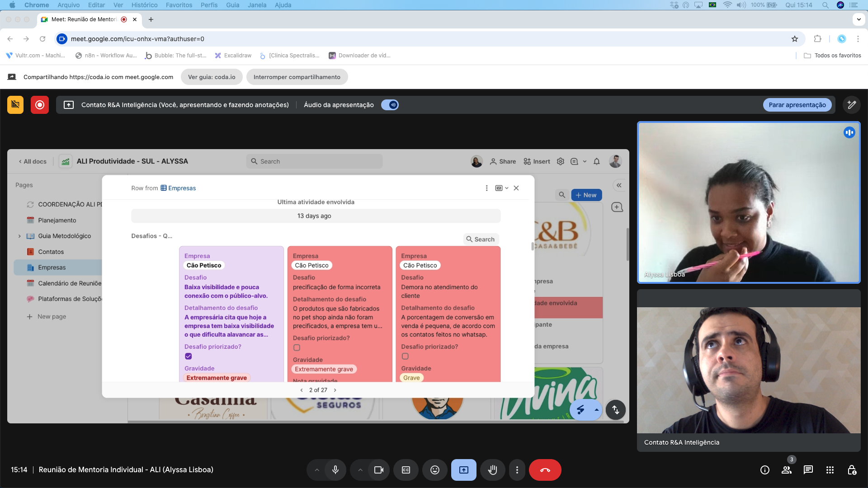Open the meeting chat panel
This screenshot has width=868, height=488.
point(808,470)
